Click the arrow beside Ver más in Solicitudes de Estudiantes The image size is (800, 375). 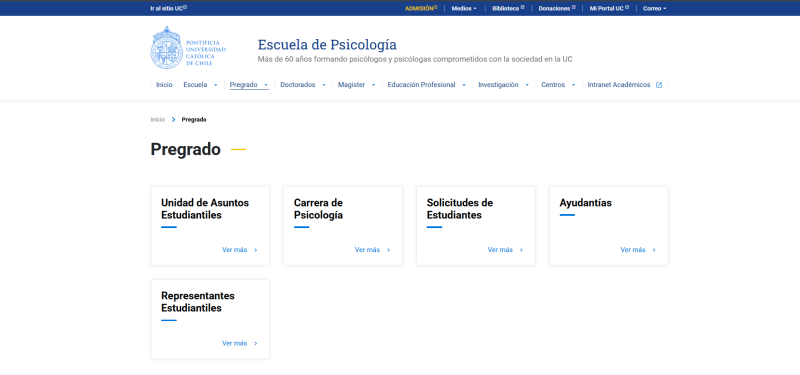click(x=521, y=250)
